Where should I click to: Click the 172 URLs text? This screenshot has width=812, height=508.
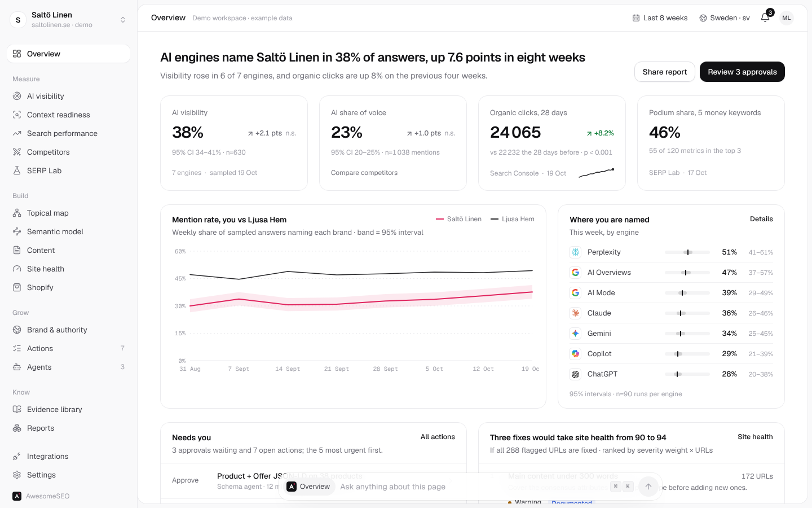(757, 476)
